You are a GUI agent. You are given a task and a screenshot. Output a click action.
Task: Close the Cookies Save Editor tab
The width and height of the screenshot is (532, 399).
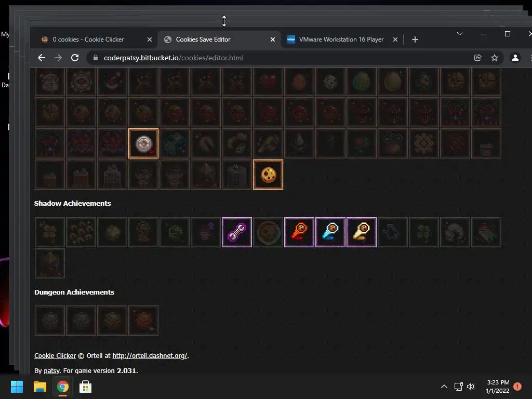pyautogui.click(x=272, y=39)
